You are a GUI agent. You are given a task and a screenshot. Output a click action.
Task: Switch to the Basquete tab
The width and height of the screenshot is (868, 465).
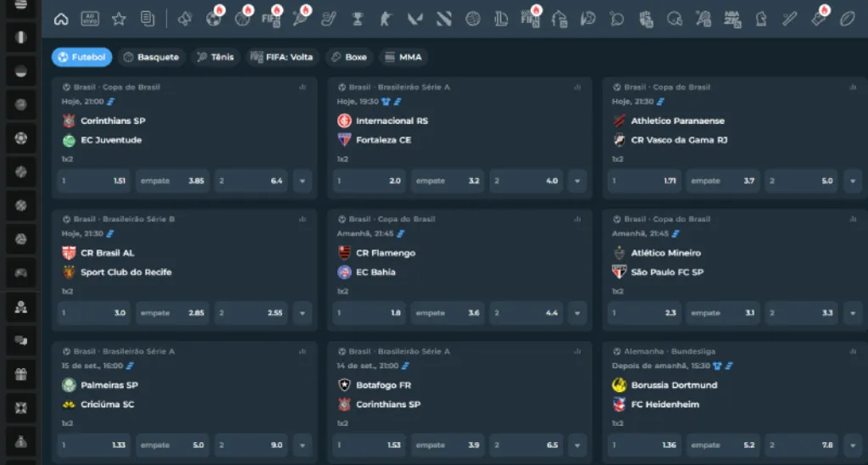coord(151,57)
